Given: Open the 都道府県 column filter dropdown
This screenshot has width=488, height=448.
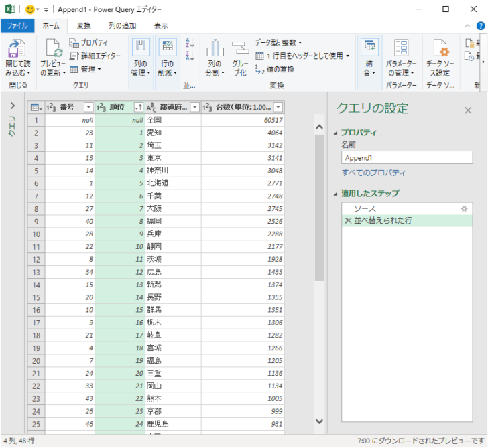Looking at the screenshot, I should pyautogui.click(x=194, y=107).
